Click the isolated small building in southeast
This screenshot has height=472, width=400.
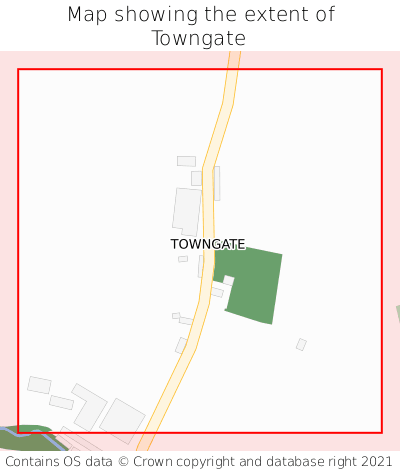(x=301, y=344)
